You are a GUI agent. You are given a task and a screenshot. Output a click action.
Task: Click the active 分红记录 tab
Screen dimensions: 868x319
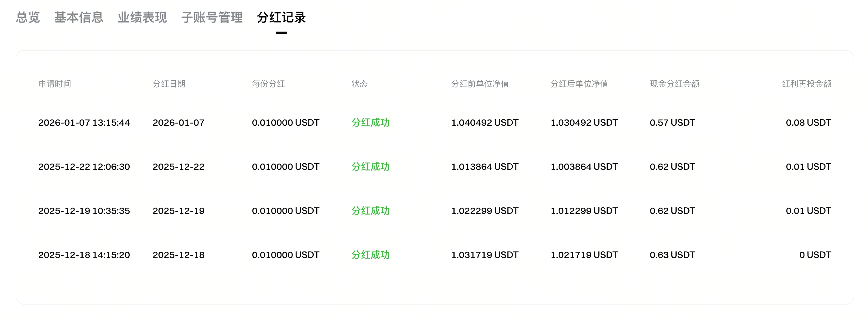(x=282, y=18)
